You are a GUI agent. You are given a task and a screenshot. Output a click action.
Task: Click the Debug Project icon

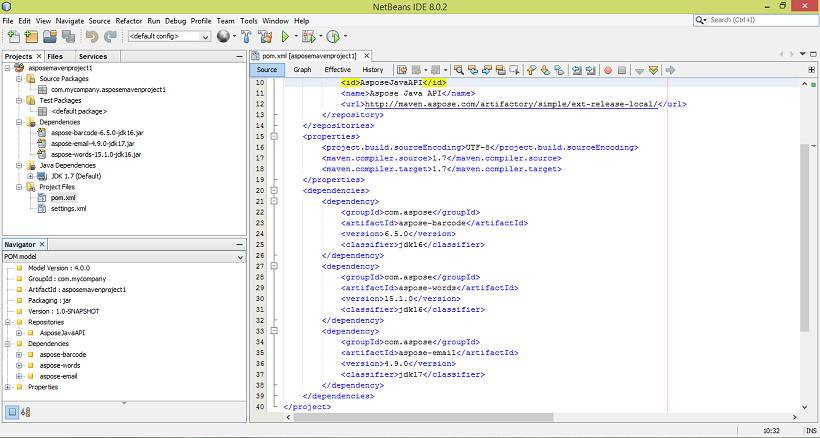click(309, 36)
